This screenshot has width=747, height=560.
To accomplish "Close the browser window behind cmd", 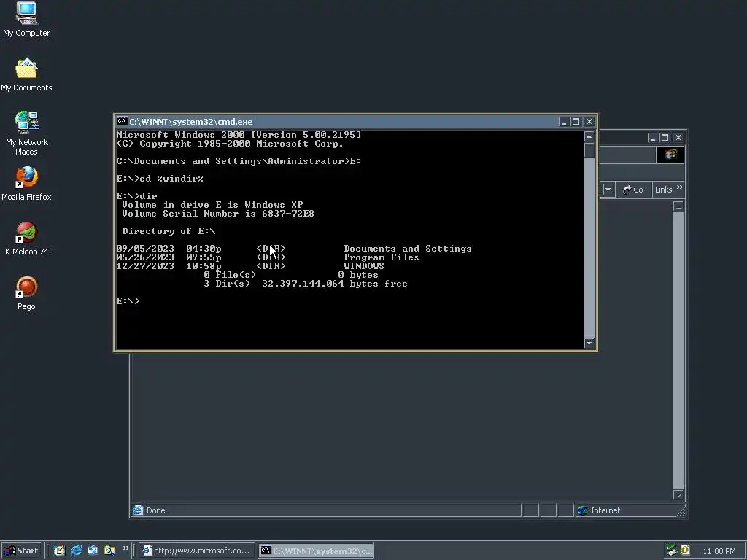I will [x=678, y=138].
